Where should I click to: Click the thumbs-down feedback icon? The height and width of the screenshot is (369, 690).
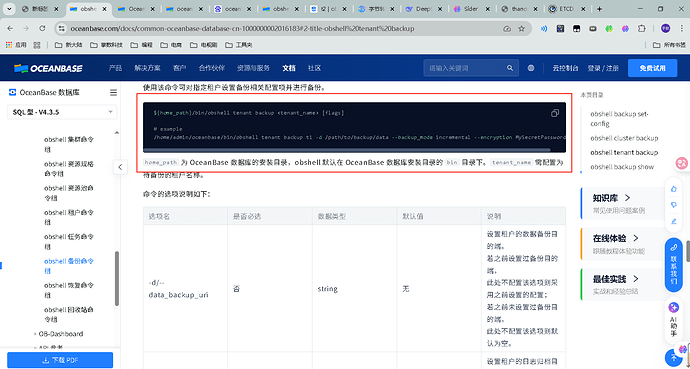673,205
